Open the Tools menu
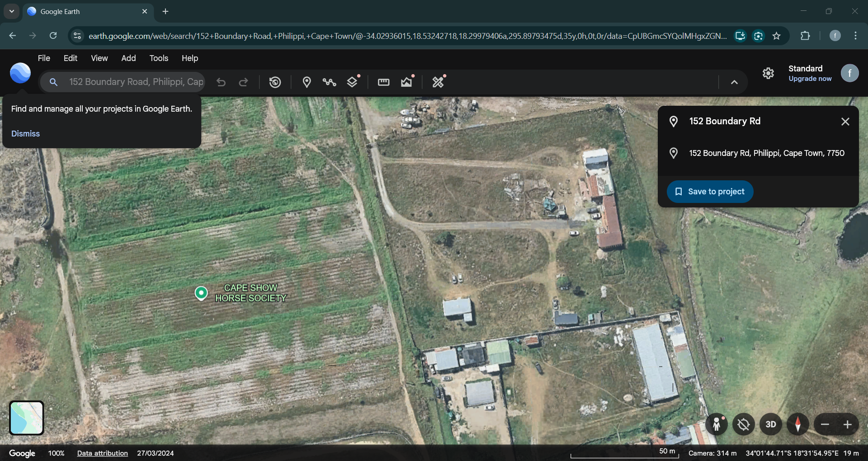 (159, 58)
